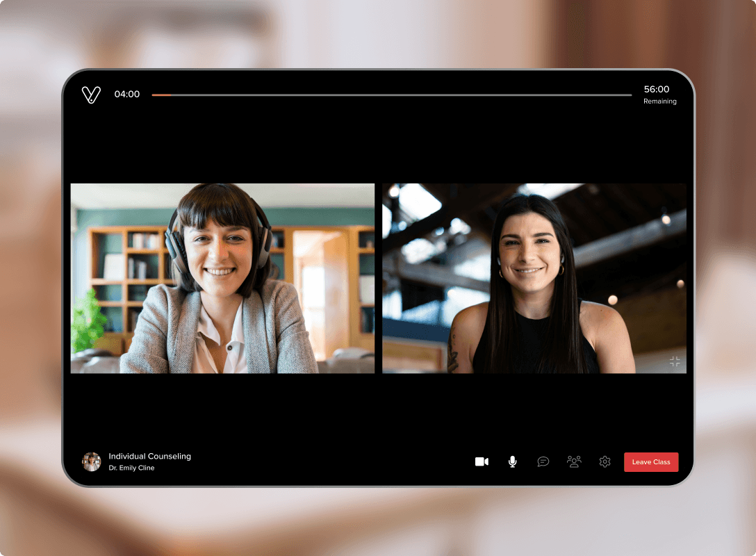Click the Dr. Emily Cline name
This screenshot has width=756, height=556.
pos(131,468)
